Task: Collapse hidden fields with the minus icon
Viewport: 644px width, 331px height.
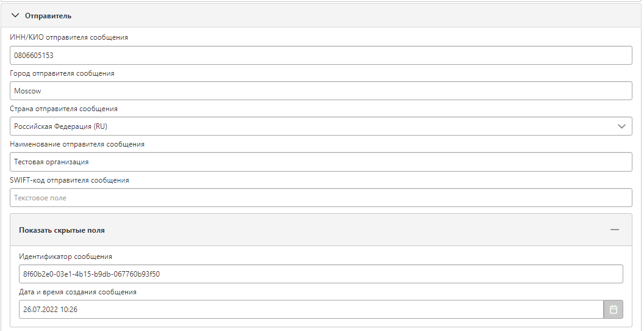Action: (x=615, y=230)
